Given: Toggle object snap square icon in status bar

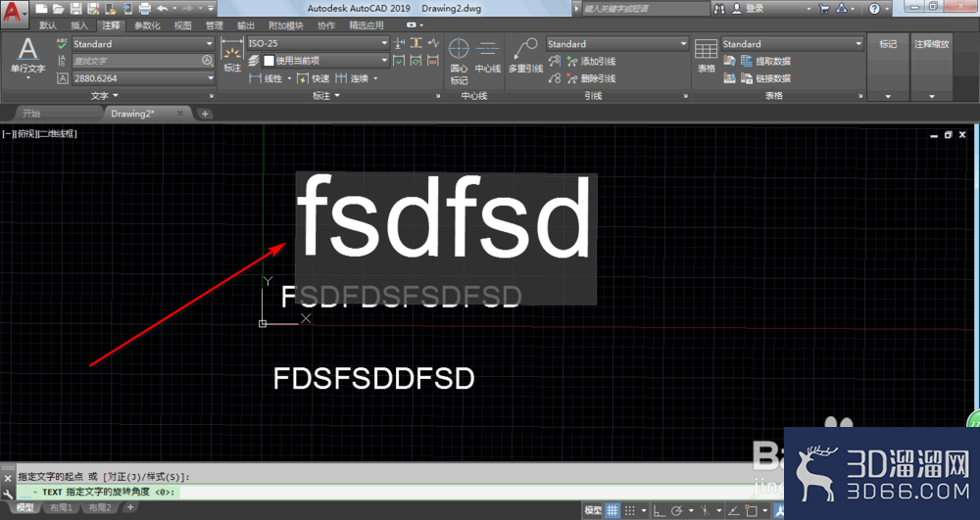Looking at the screenshot, I should pyautogui.click(x=752, y=510).
